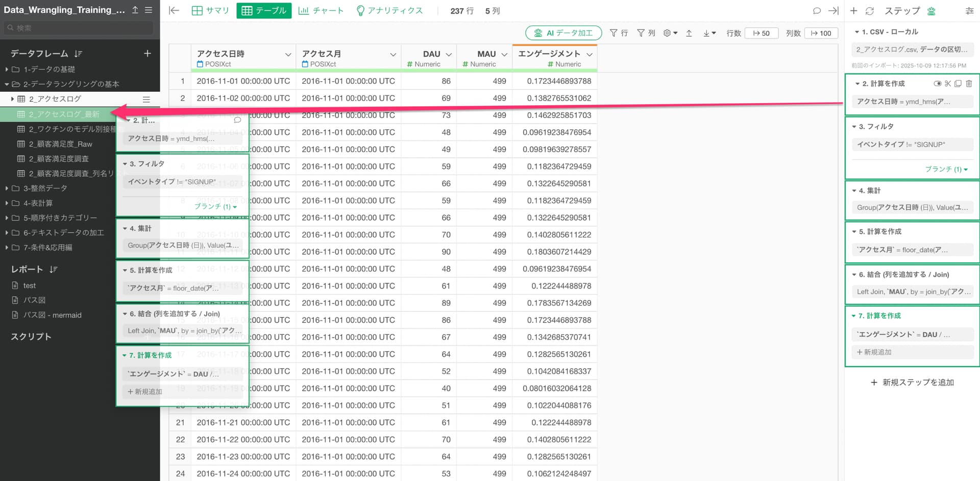The image size is (980, 481).
Task: Open the DAU column header dropdown
Action: tap(449, 55)
